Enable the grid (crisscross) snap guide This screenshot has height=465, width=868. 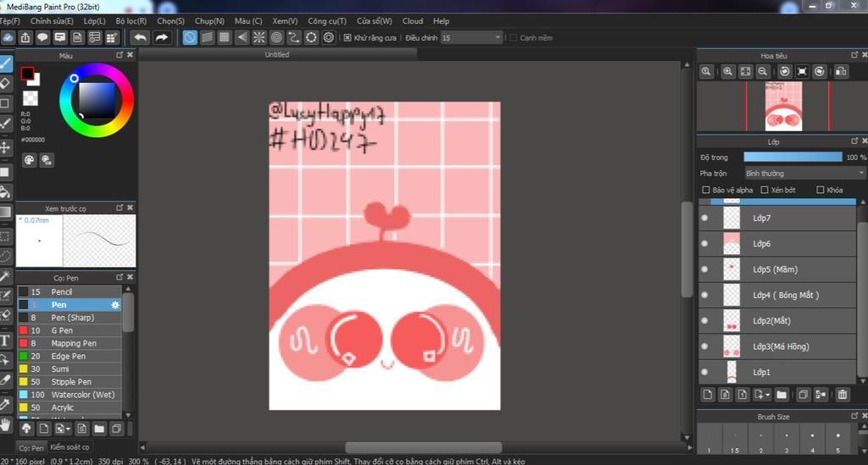(x=224, y=37)
